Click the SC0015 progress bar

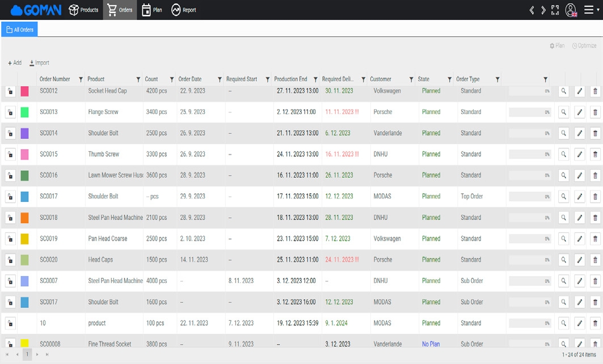coord(530,155)
